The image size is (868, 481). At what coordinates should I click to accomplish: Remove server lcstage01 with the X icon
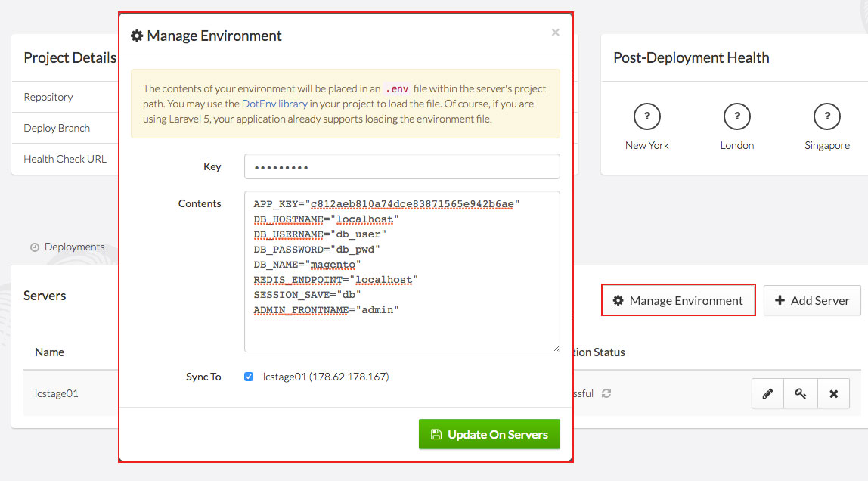pyautogui.click(x=833, y=394)
